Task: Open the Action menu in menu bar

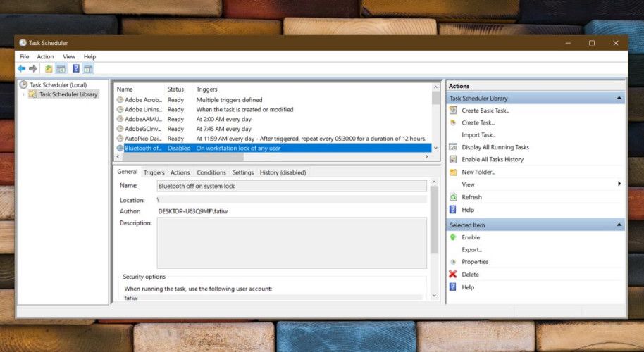Action: (45, 56)
